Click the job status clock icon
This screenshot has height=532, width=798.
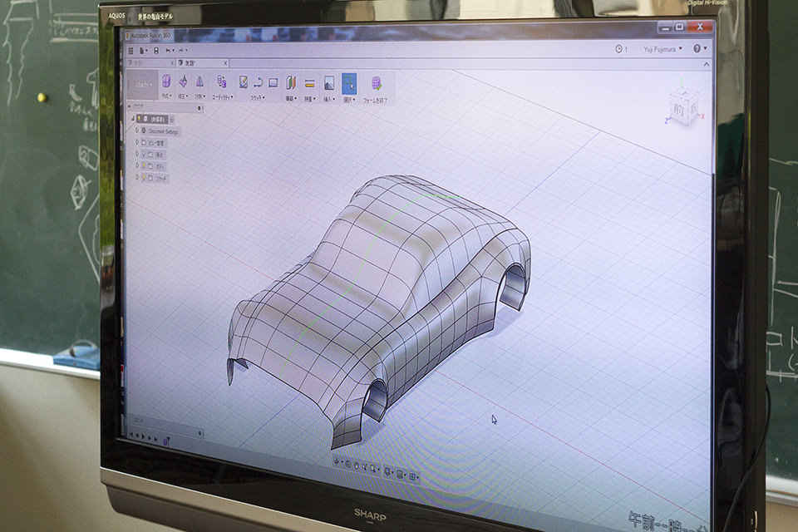(618, 49)
